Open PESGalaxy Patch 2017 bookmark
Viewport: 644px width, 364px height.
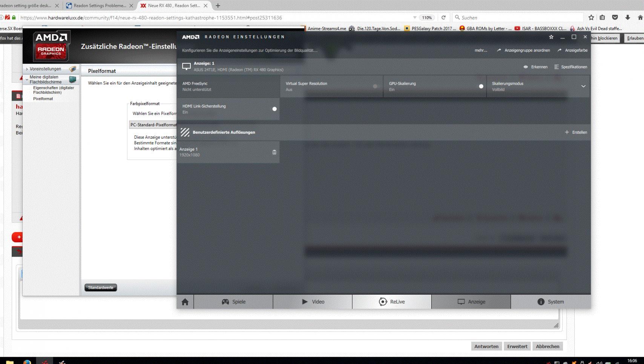(x=430, y=29)
